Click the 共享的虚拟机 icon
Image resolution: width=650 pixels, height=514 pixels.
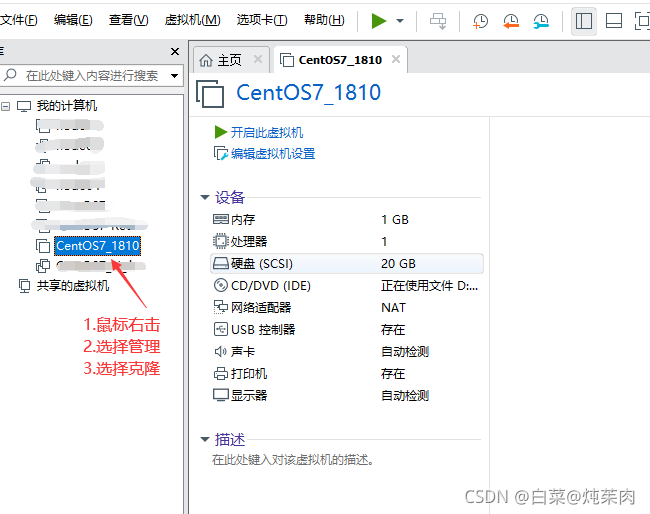[24, 286]
